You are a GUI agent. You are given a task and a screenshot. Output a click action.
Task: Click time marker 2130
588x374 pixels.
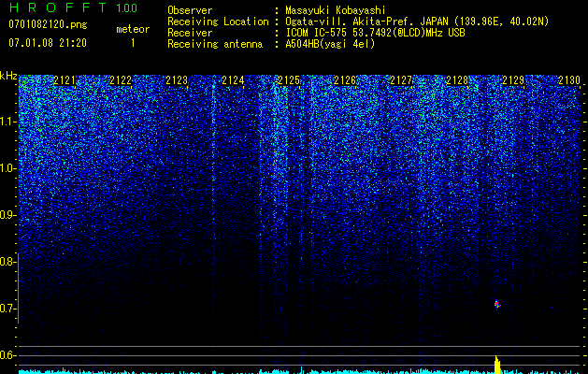coord(569,80)
